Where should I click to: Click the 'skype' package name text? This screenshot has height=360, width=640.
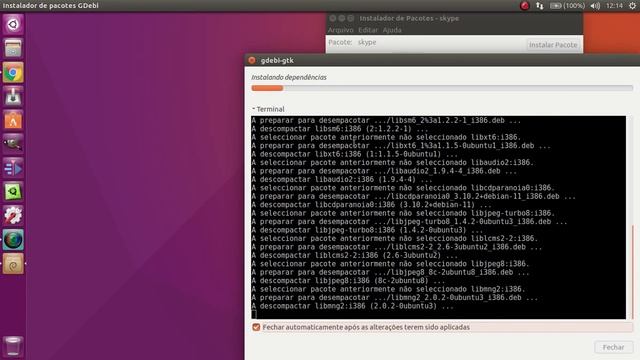(367, 42)
